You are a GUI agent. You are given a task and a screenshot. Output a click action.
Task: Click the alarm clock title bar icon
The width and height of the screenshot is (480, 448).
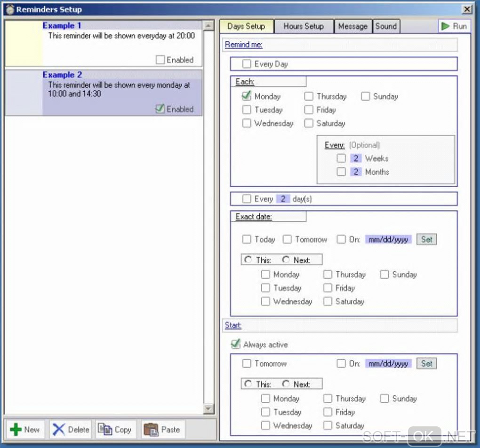pyautogui.click(x=10, y=9)
